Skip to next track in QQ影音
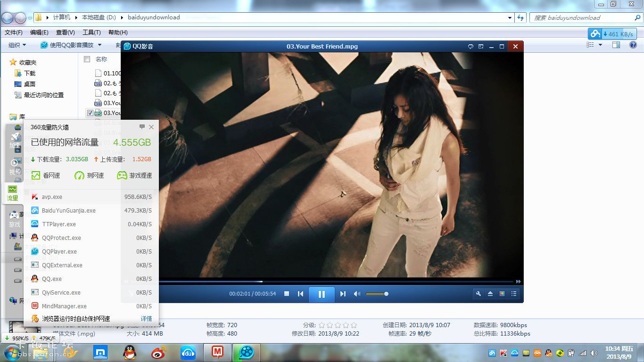The width and height of the screenshot is (644, 362). click(x=343, y=294)
